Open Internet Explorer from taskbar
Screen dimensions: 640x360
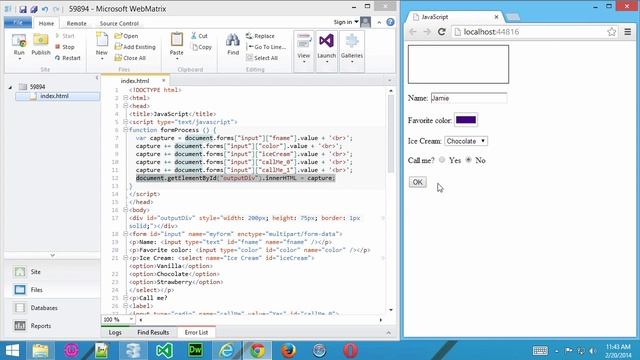[227, 350]
